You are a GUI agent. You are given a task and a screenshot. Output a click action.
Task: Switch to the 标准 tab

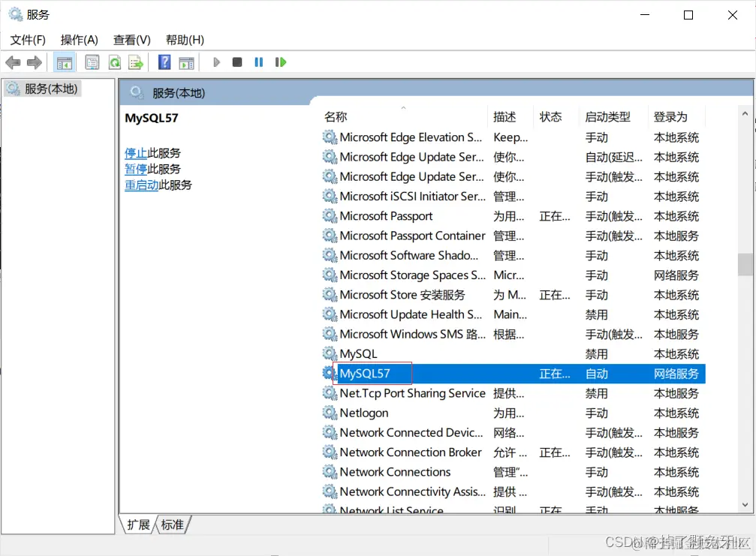coord(172,524)
